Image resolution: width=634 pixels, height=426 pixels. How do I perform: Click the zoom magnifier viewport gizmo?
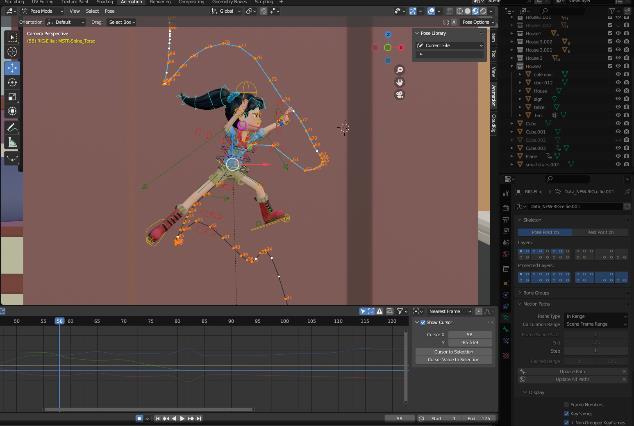[399, 70]
